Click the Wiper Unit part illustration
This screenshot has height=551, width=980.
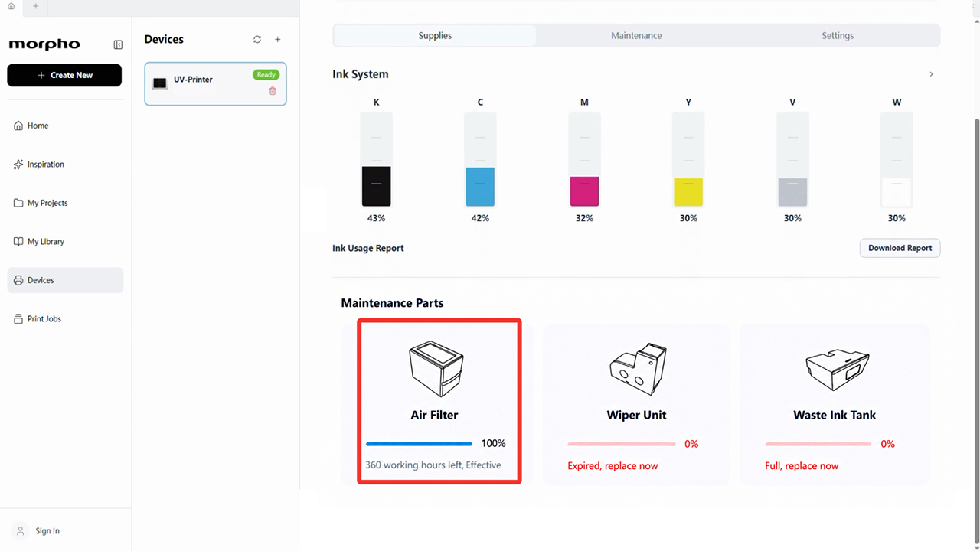pyautogui.click(x=638, y=368)
